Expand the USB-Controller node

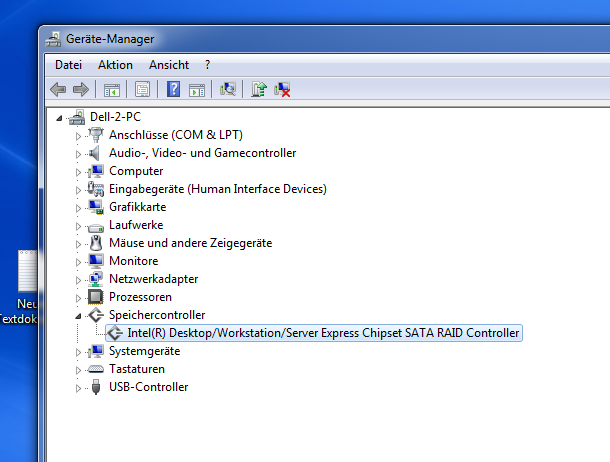tap(78, 388)
